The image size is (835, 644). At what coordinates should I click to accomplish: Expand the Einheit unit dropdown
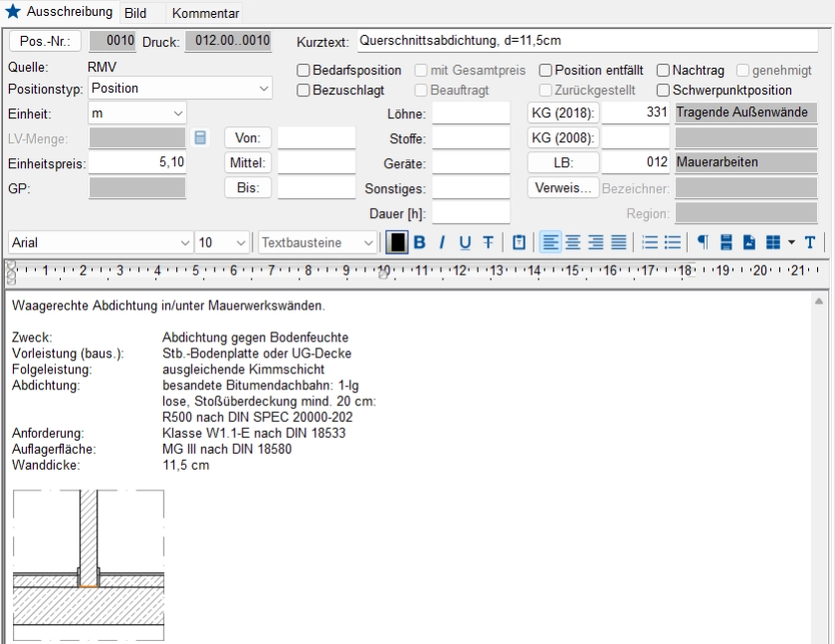178,113
